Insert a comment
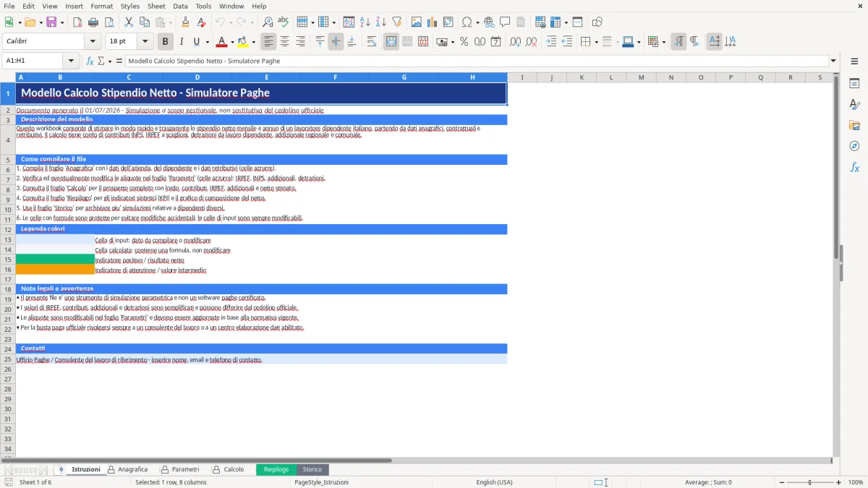Image resolution: width=868 pixels, height=488 pixels. tap(505, 22)
